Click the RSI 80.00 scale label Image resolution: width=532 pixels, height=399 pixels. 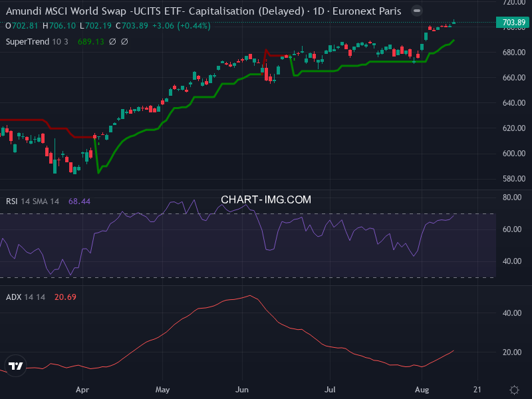512,198
